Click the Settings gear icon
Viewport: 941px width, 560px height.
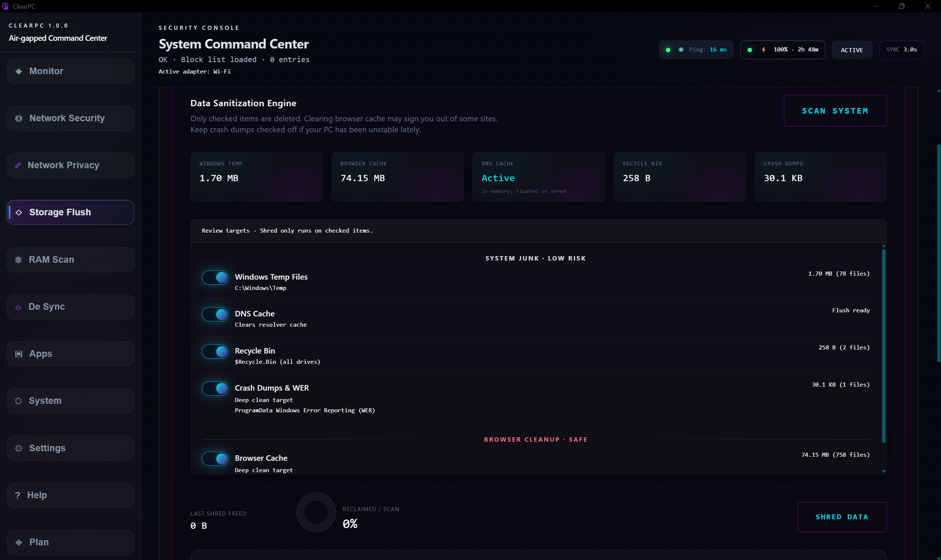click(18, 448)
